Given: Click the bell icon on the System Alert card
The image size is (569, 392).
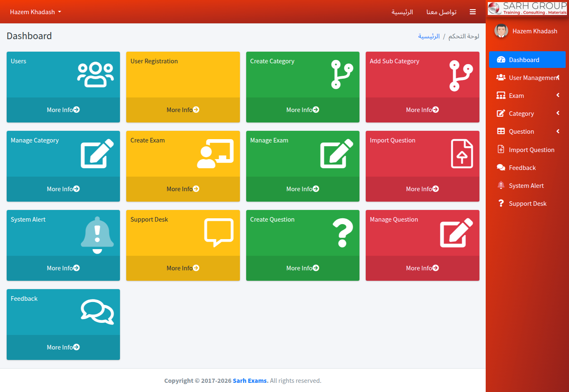Looking at the screenshot, I should tap(97, 235).
